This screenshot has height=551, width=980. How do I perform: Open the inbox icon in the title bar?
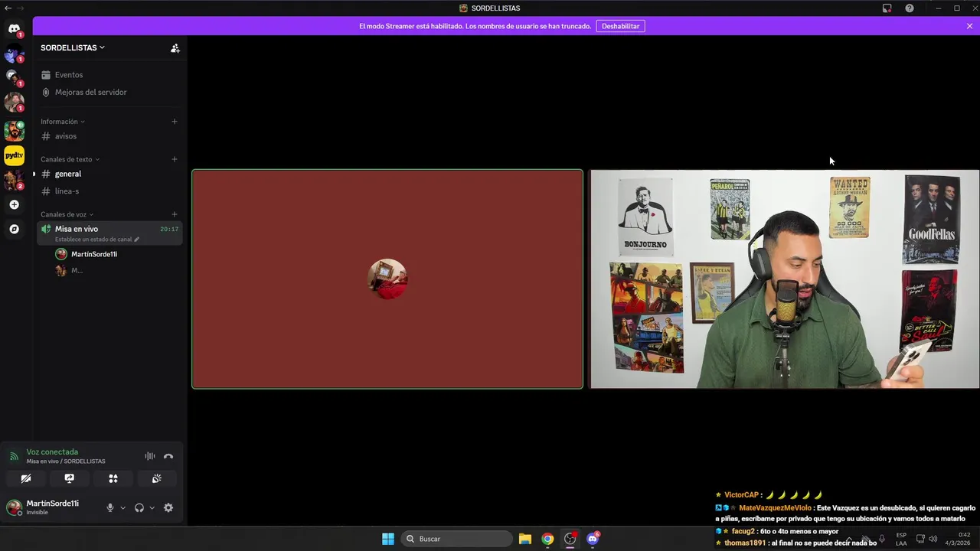coord(887,8)
